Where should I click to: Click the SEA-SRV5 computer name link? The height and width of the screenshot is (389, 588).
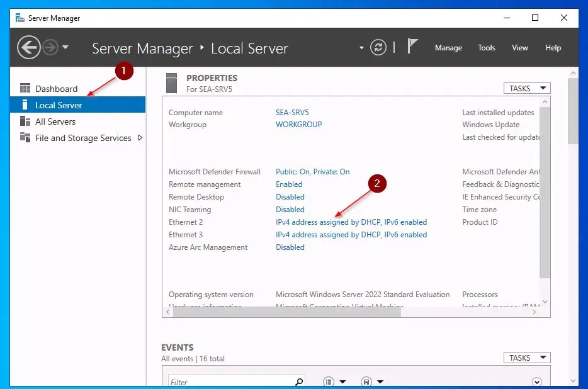pos(292,112)
